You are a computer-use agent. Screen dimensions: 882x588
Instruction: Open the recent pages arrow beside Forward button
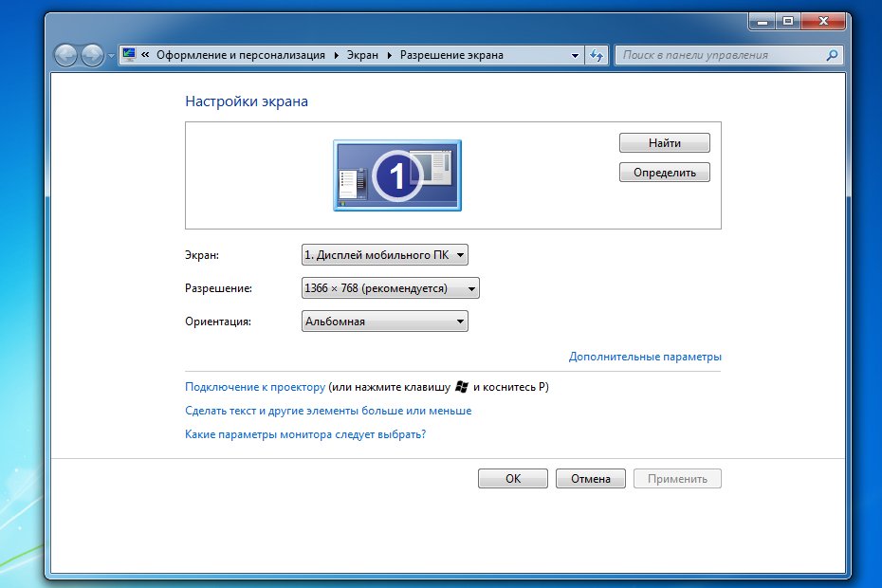click(111, 56)
